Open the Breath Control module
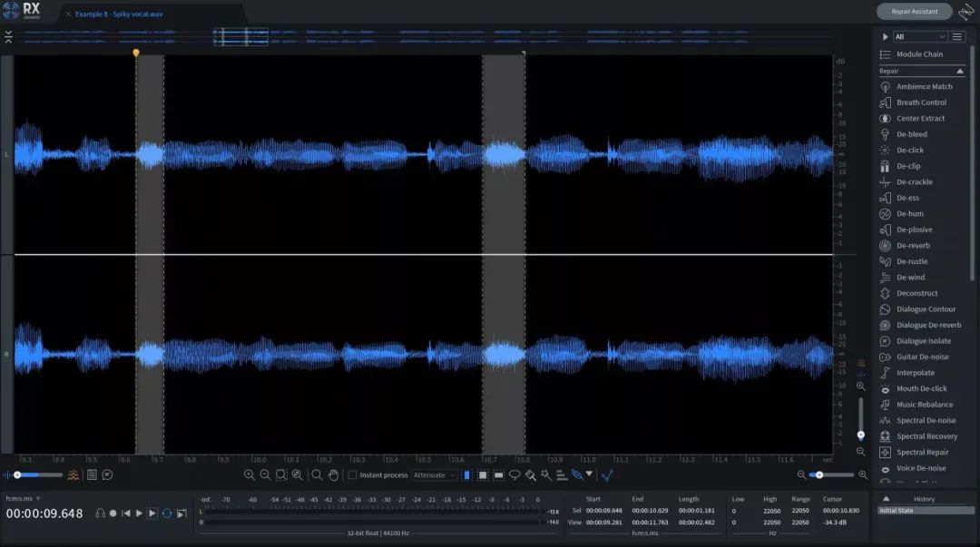980x547 pixels. tap(913, 103)
